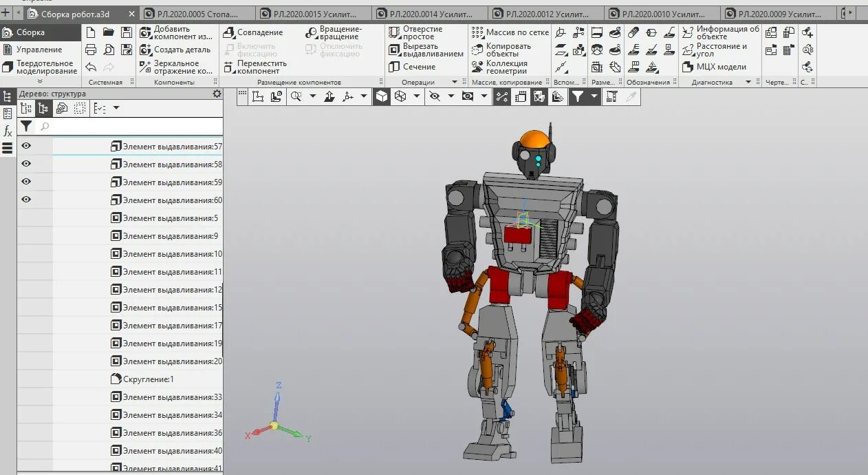The image size is (868, 475).
Task: Open tree settings gear icon
Action: point(217,94)
